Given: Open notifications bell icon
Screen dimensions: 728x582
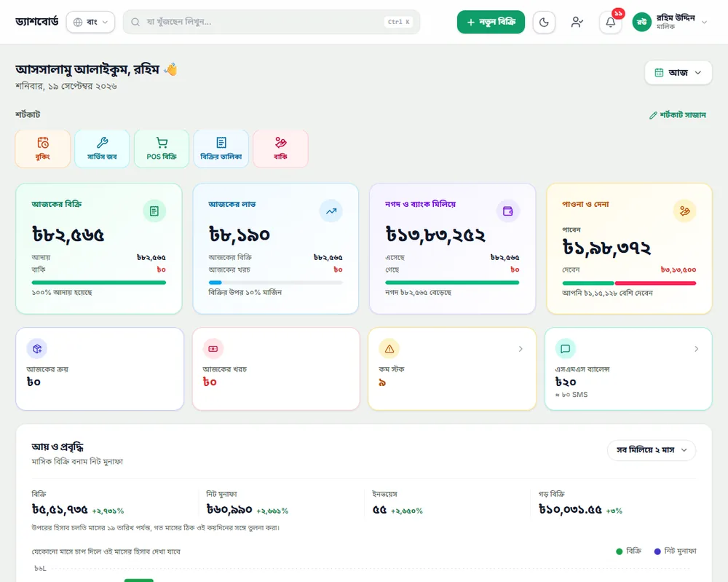Looking at the screenshot, I should pyautogui.click(x=611, y=22).
